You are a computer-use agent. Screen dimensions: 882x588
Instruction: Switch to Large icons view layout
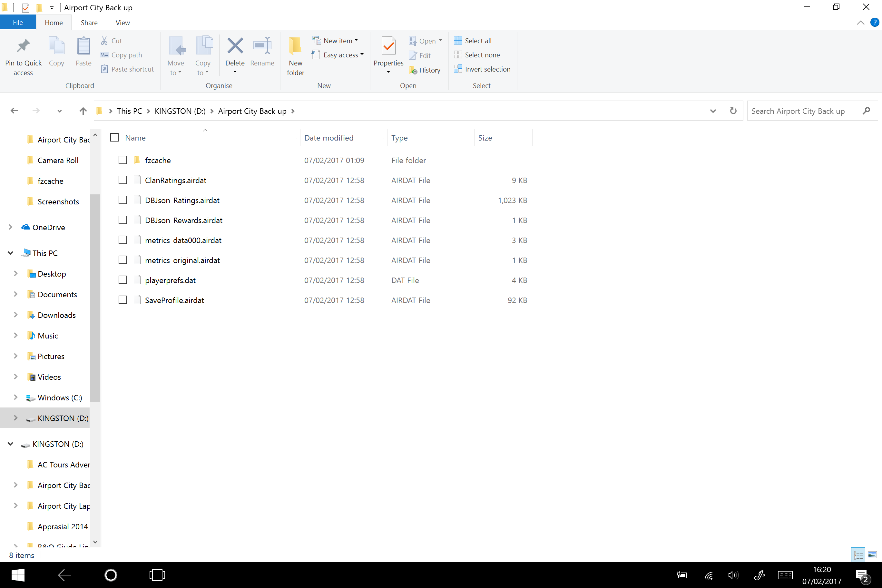click(872, 554)
